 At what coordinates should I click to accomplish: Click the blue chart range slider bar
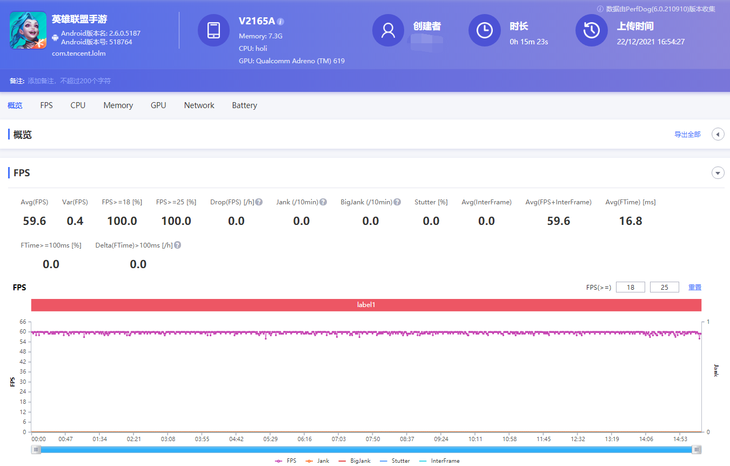click(366, 450)
